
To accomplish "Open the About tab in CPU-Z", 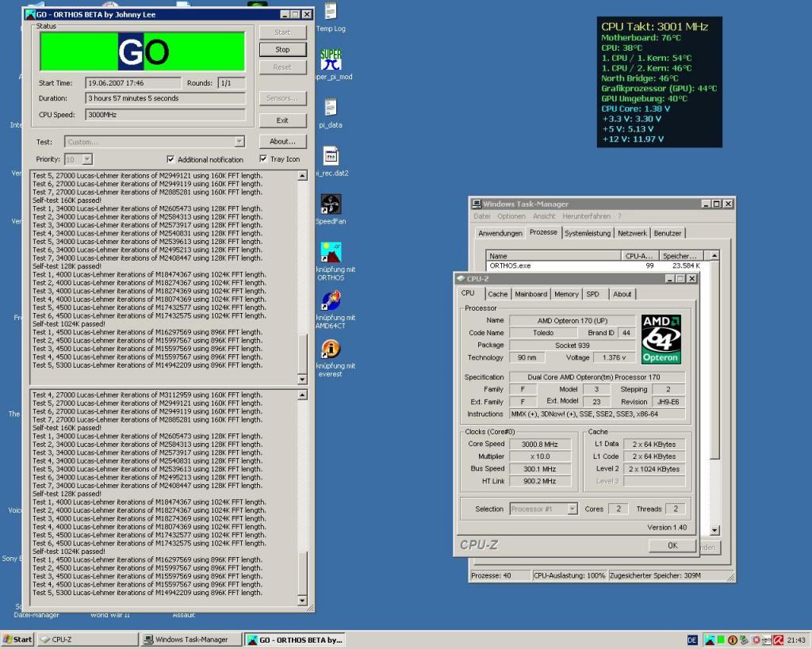I will point(622,294).
